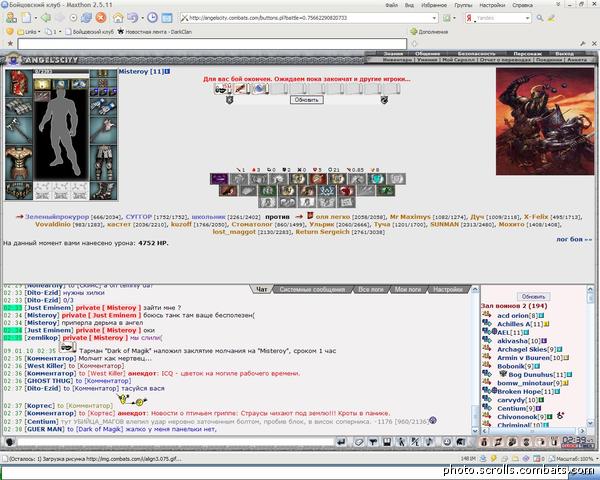The image size is (600, 480).
Task: Click fighter name Зеленыйпрокурор
Action: (57, 217)
